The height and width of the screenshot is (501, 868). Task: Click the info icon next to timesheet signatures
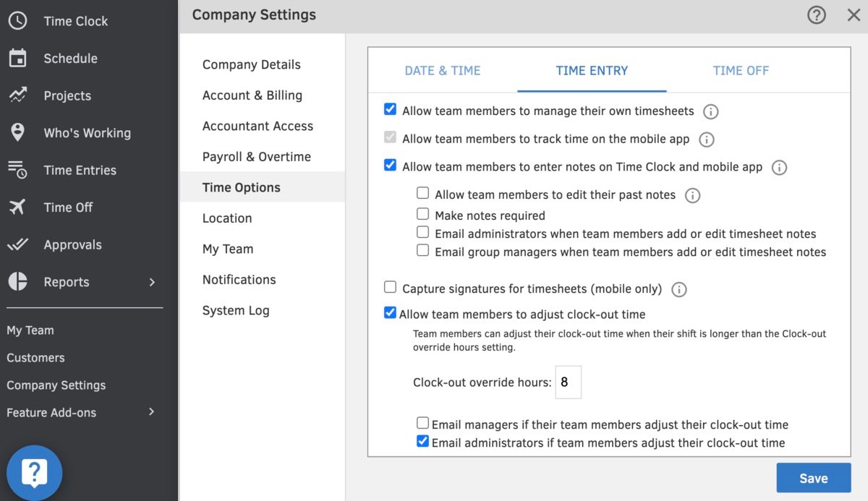pyautogui.click(x=678, y=287)
